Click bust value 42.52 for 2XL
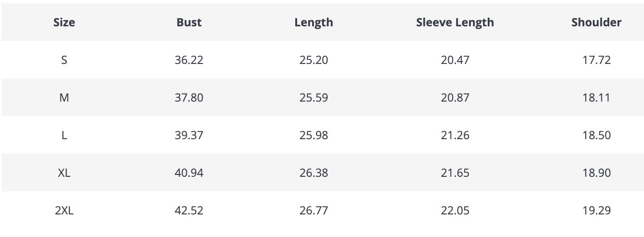 [189, 211]
